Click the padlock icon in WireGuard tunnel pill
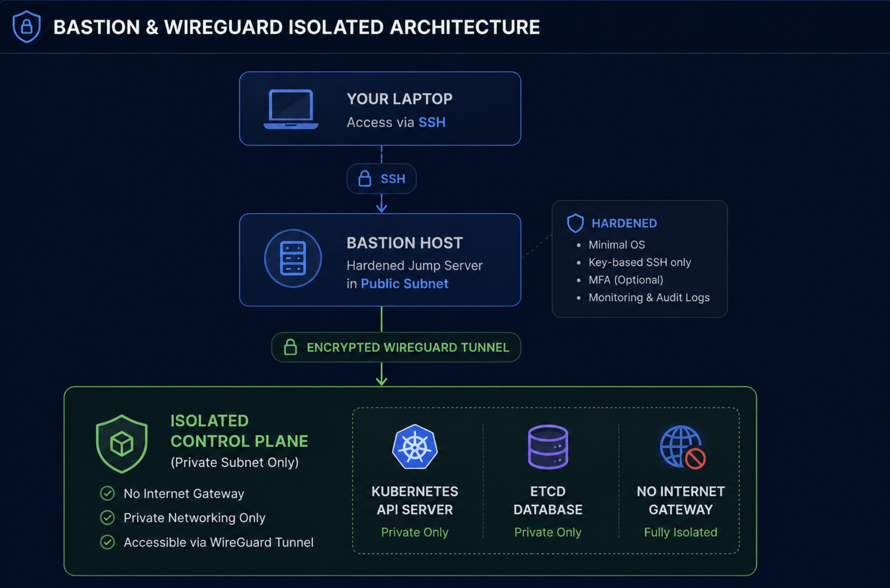 tap(290, 347)
